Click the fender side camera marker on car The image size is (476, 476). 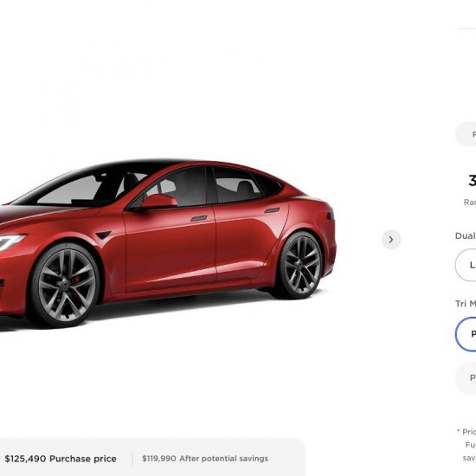(x=104, y=235)
